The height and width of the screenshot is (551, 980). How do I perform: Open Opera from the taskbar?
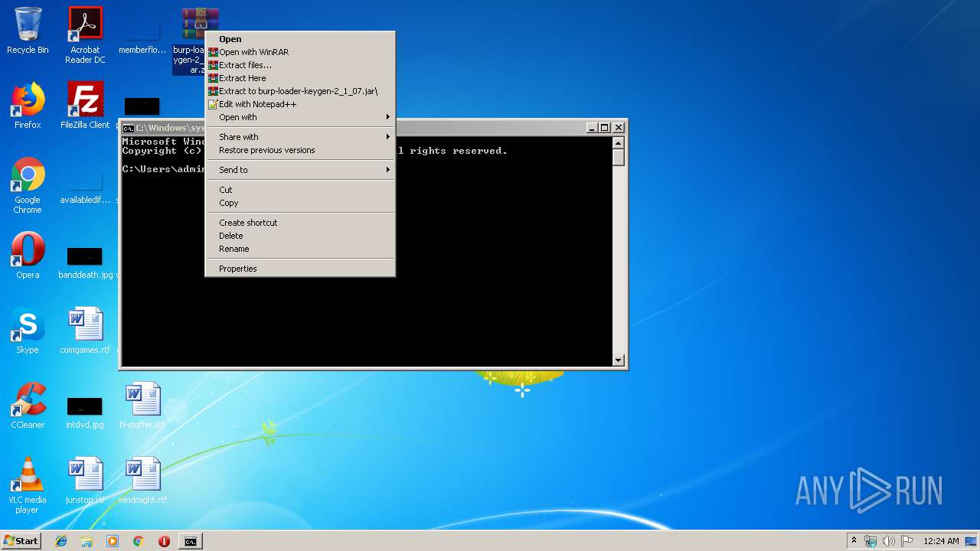[164, 541]
